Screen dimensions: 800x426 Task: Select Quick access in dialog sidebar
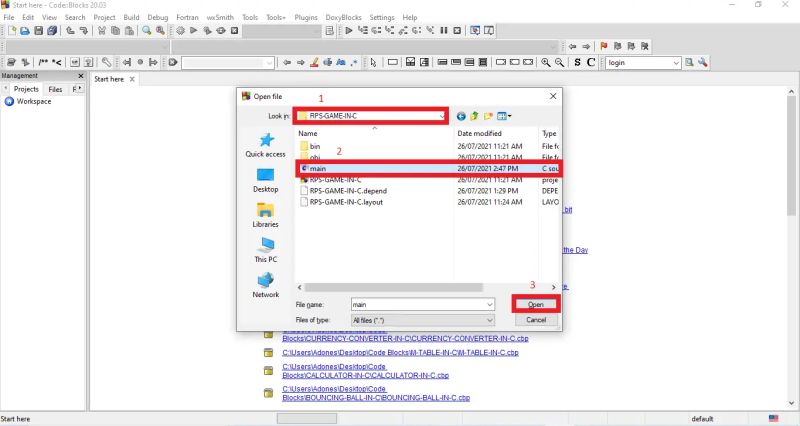(x=265, y=145)
